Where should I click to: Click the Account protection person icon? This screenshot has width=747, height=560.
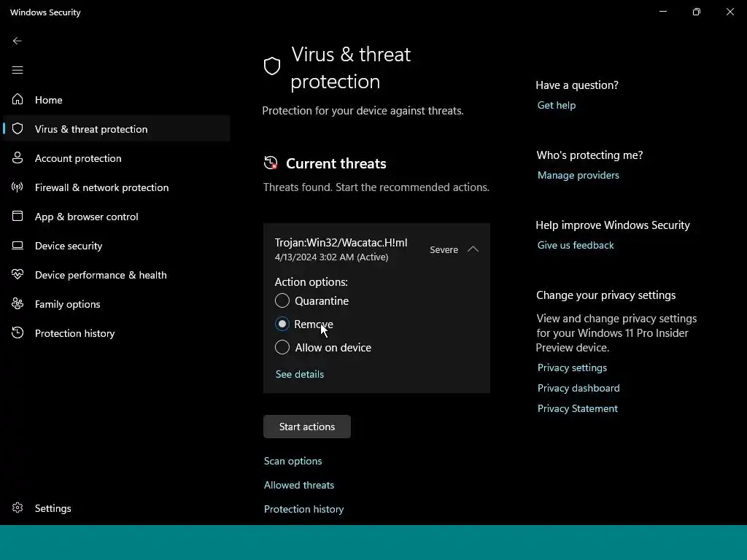(x=18, y=157)
